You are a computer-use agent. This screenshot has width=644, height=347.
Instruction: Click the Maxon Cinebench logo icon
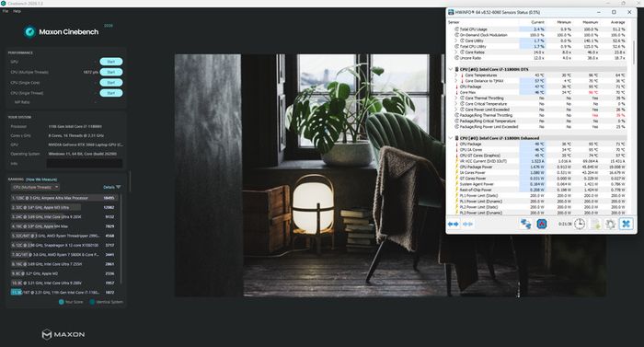pyautogui.click(x=29, y=31)
